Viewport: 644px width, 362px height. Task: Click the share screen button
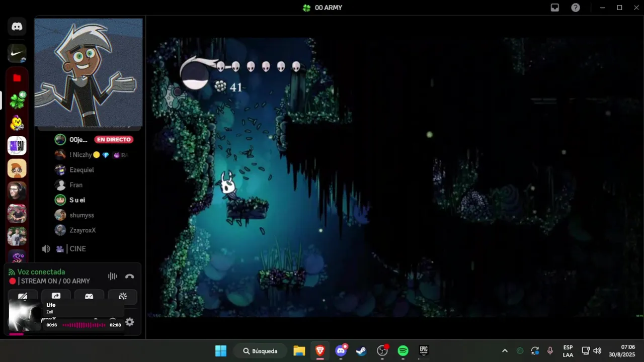click(x=56, y=296)
